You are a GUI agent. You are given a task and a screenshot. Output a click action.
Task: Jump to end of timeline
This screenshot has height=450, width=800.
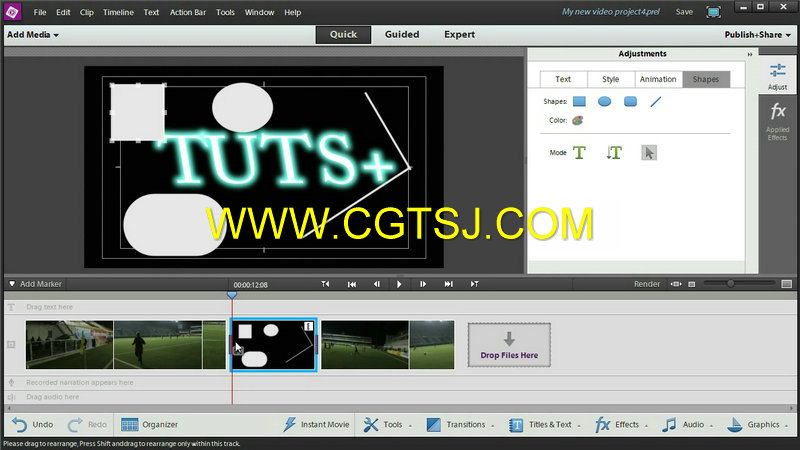pyautogui.click(x=448, y=284)
